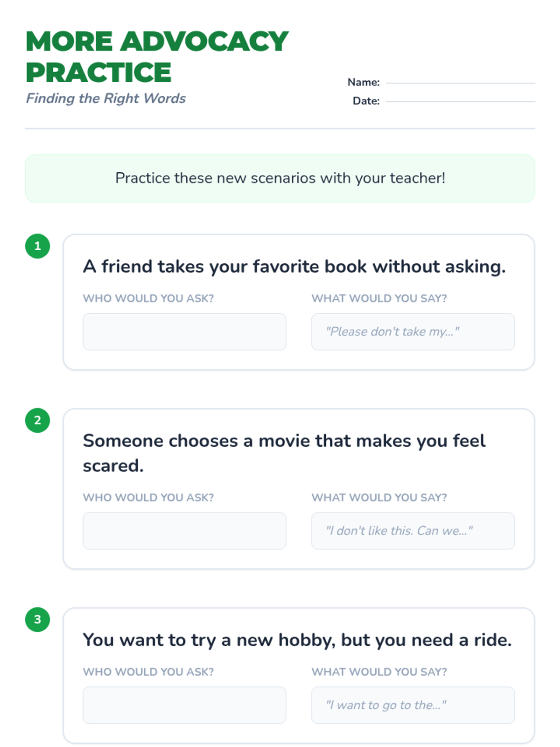Click the green number 3 badge
The height and width of the screenshot is (747, 560).
[37, 620]
